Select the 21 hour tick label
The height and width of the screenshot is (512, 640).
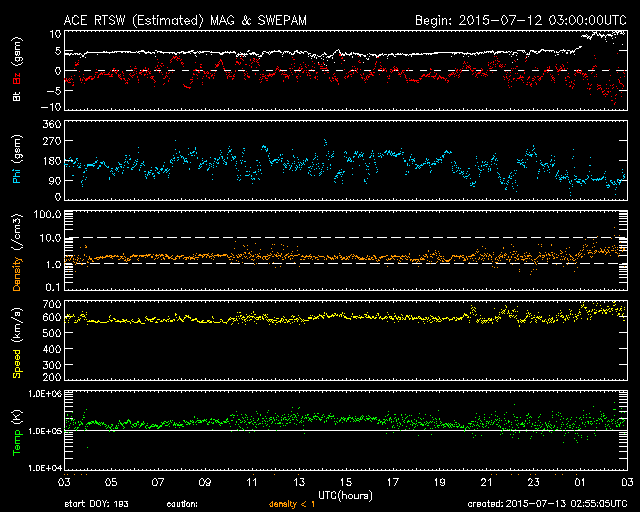coord(486,482)
